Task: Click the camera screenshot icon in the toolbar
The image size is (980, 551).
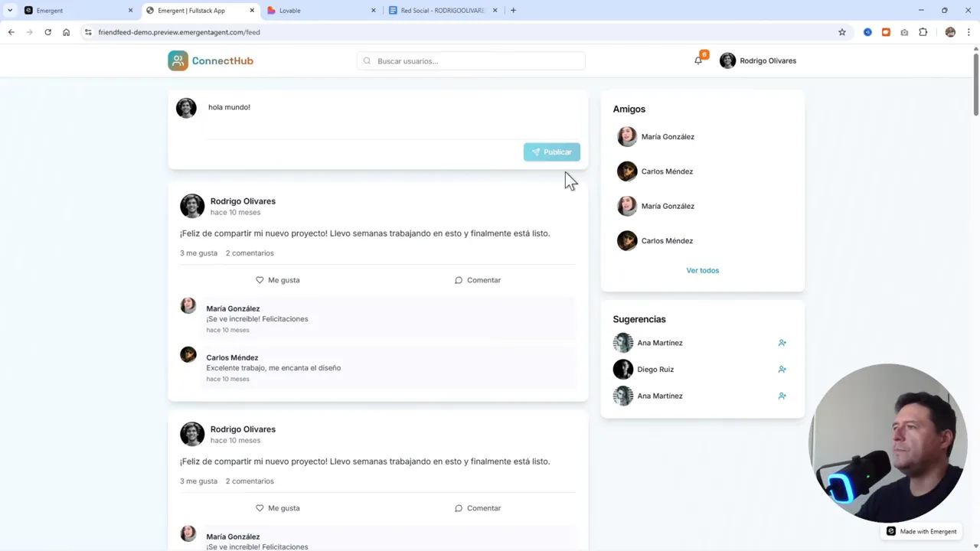Action: coord(904,32)
